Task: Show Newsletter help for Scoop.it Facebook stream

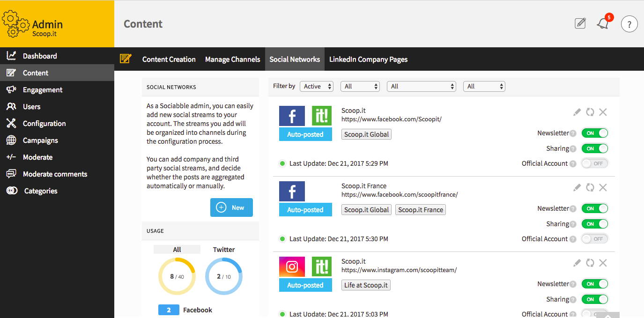Action: 573,133
